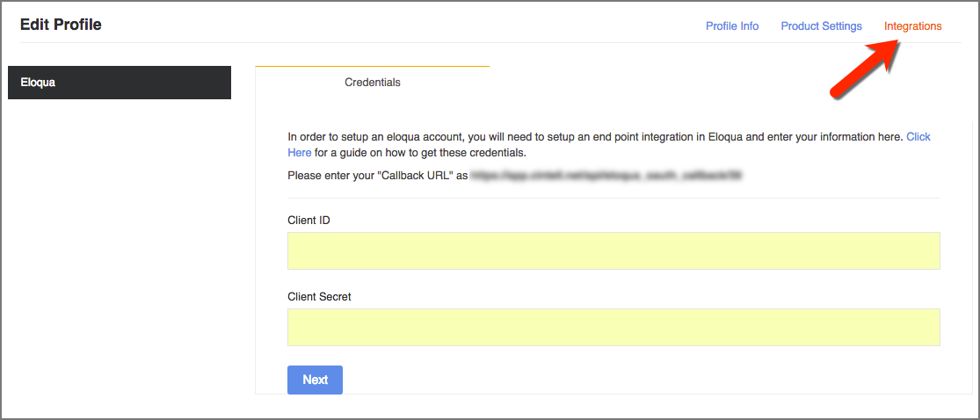Switch to Product Settings tab
The image size is (980, 420).
click(821, 26)
